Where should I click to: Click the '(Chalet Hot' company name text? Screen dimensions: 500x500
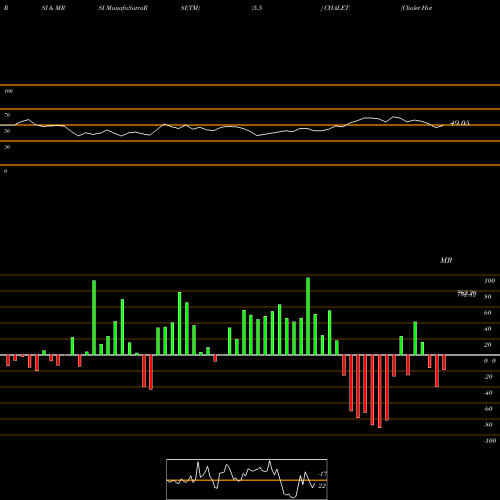(417, 8)
